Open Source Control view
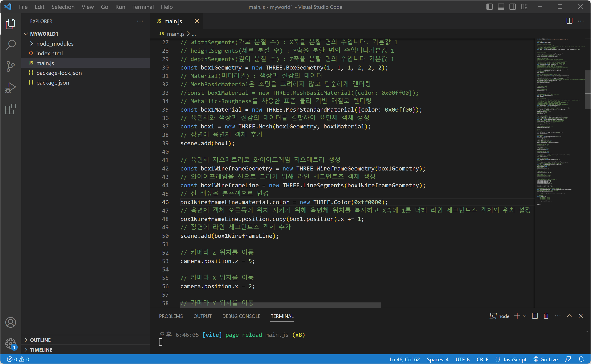The width and height of the screenshot is (591, 364). pos(10,66)
